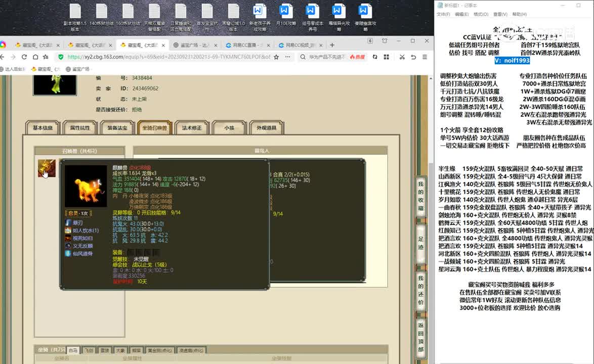
Task: Go to the browser home page
Action: click(35, 57)
